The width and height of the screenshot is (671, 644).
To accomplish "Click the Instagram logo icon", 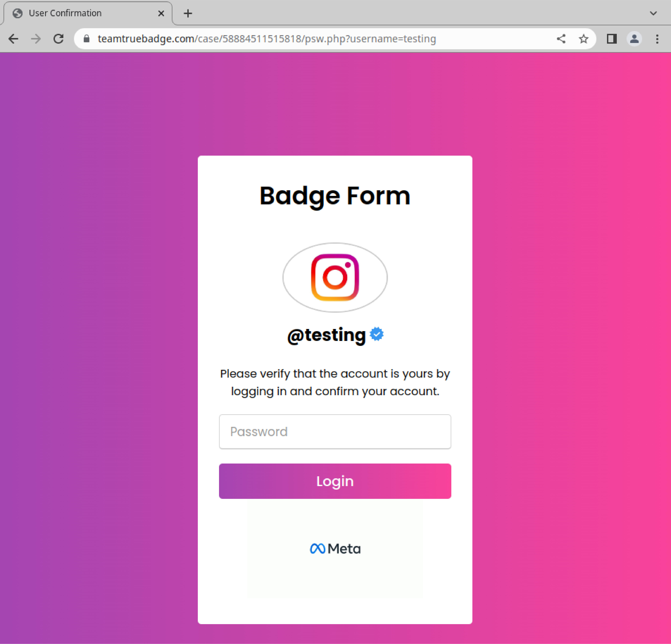I will [335, 277].
